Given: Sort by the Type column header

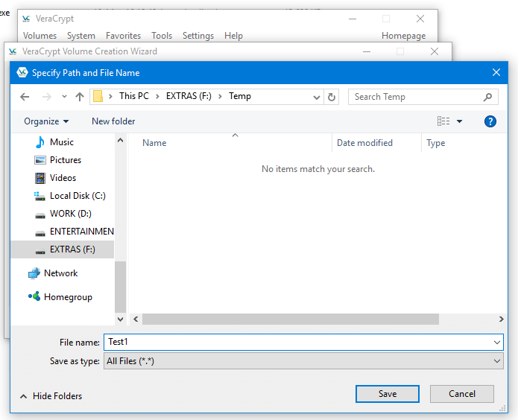Looking at the screenshot, I should (436, 143).
